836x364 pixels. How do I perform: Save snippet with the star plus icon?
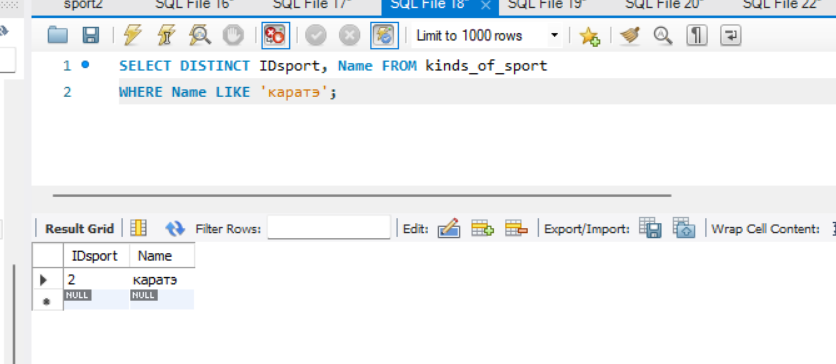pyautogui.click(x=590, y=36)
